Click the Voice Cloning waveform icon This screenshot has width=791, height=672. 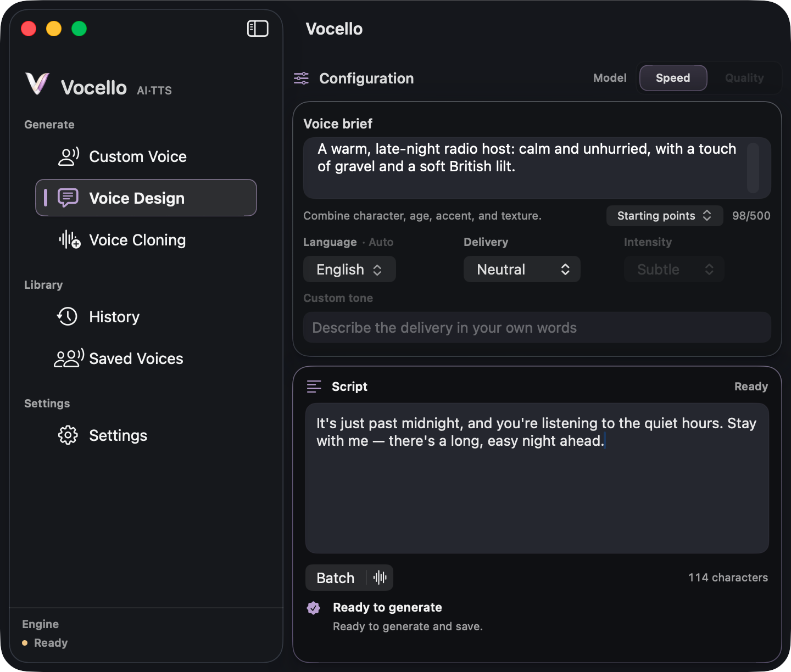[x=70, y=240]
